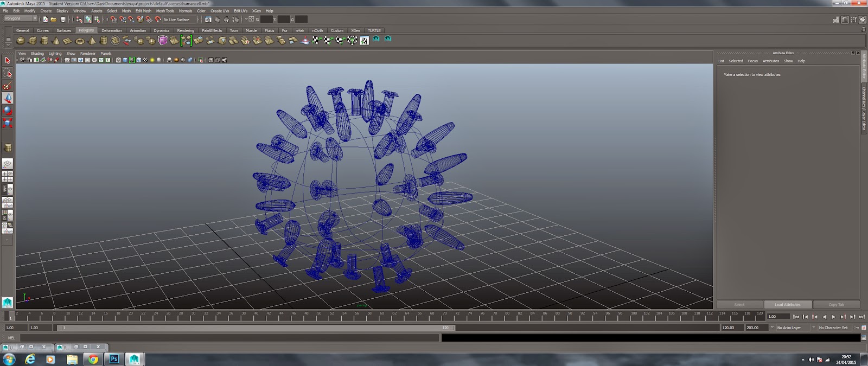Screen dimensions: 868x366
Task: Click the Load Attributes button
Action: pos(788,305)
